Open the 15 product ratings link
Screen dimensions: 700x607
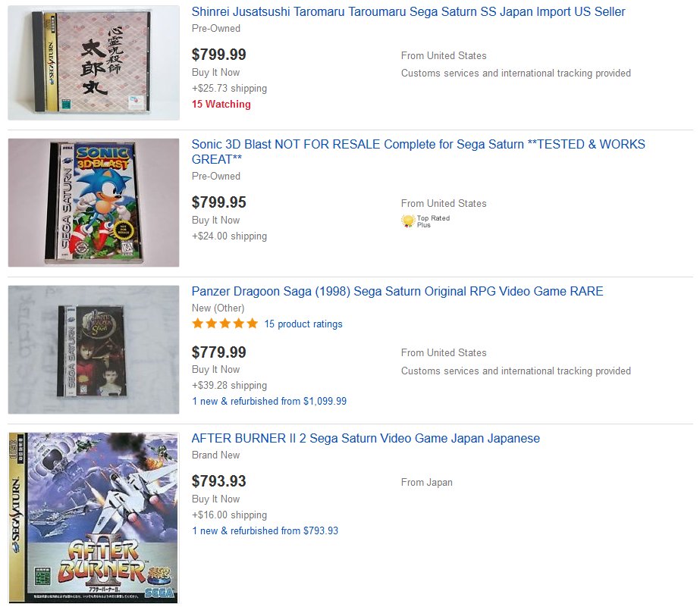click(303, 324)
